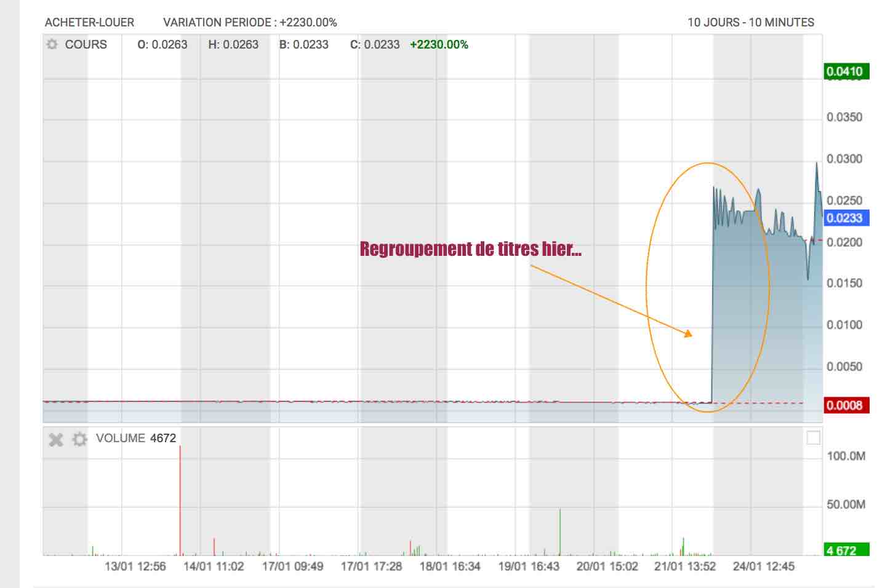
Task: Click the high value H: 0.0263
Action: 233,44
